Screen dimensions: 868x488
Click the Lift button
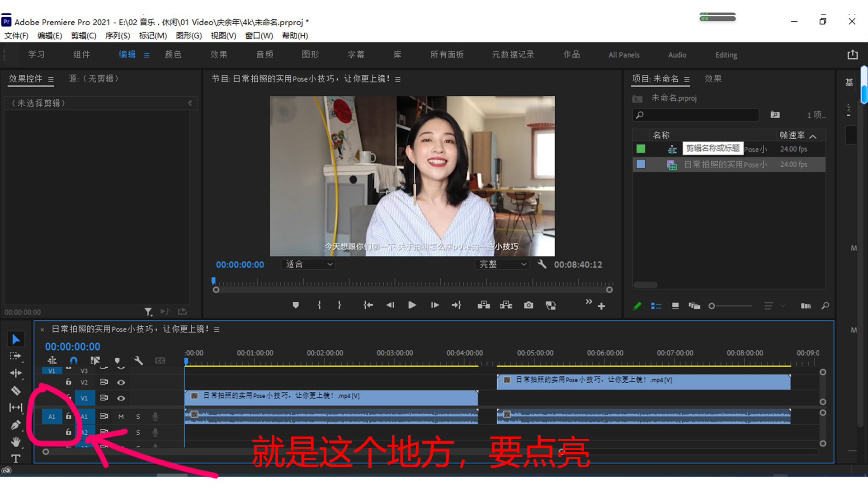(484, 305)
